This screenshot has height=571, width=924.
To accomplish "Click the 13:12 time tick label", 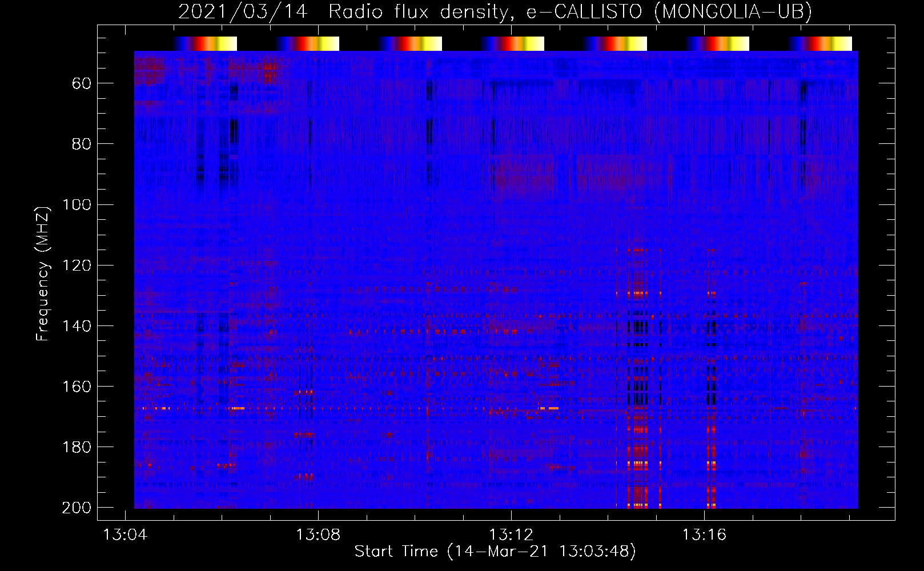I will [x=511, y=534].
